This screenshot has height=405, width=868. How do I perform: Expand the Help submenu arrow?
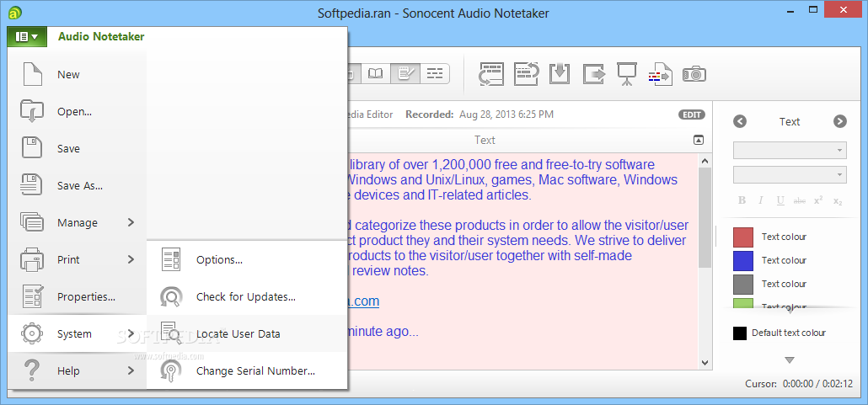tap(131, 370)
